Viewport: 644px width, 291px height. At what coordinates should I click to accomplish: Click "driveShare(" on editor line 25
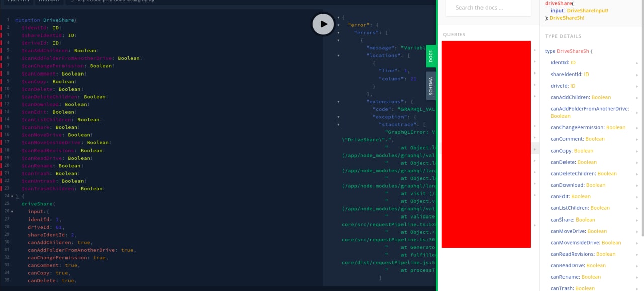tap(39, 204)
